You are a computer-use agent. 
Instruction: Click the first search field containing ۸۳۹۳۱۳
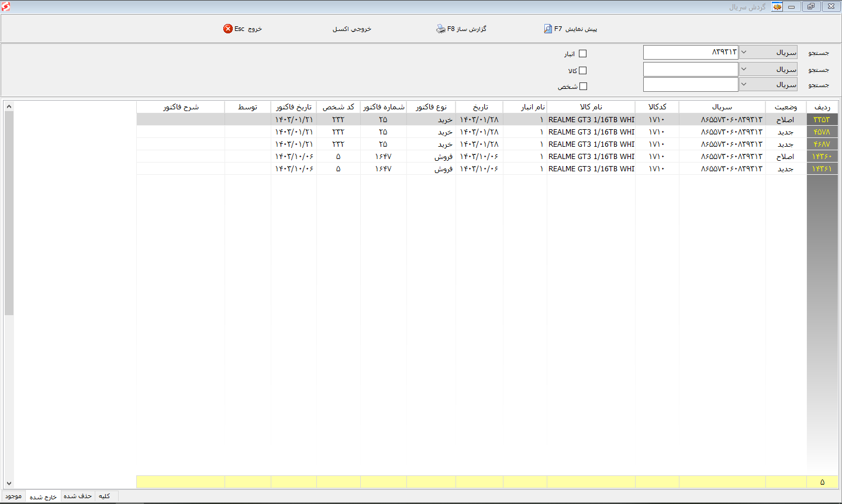point(691,52)
